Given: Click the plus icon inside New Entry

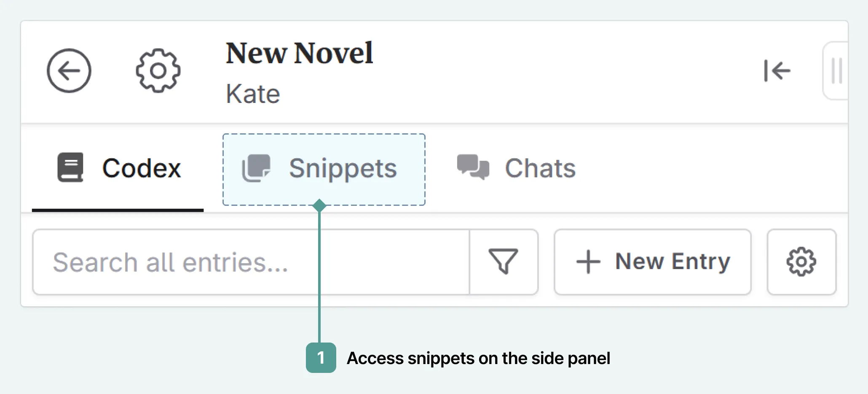Looking at the screenshot, I should pos(588,262).
